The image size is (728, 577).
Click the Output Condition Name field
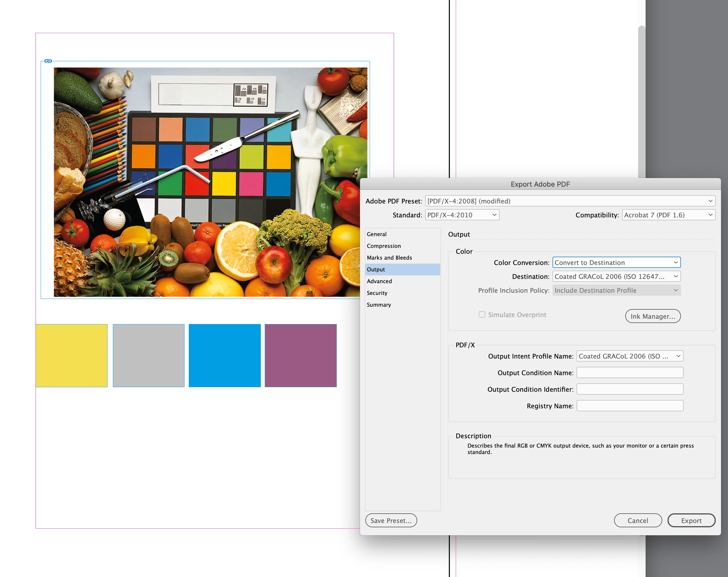[629, 373]
